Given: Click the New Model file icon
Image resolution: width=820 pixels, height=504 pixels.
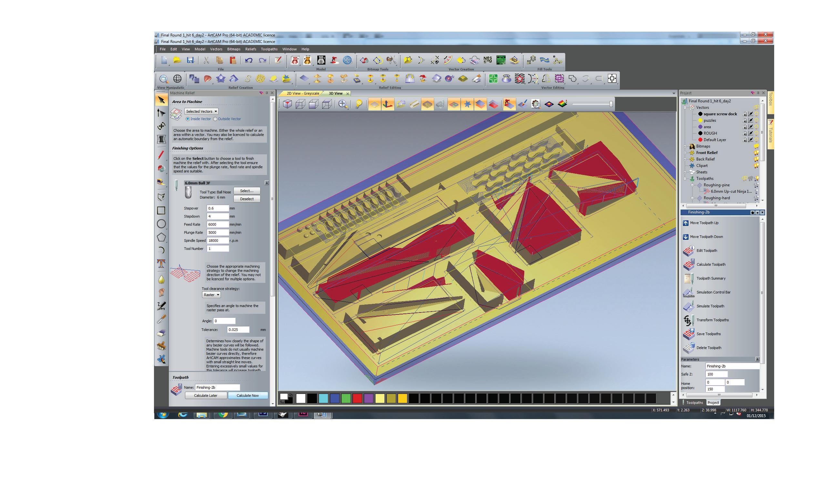Looking at the screenshot, I should 164,60.
